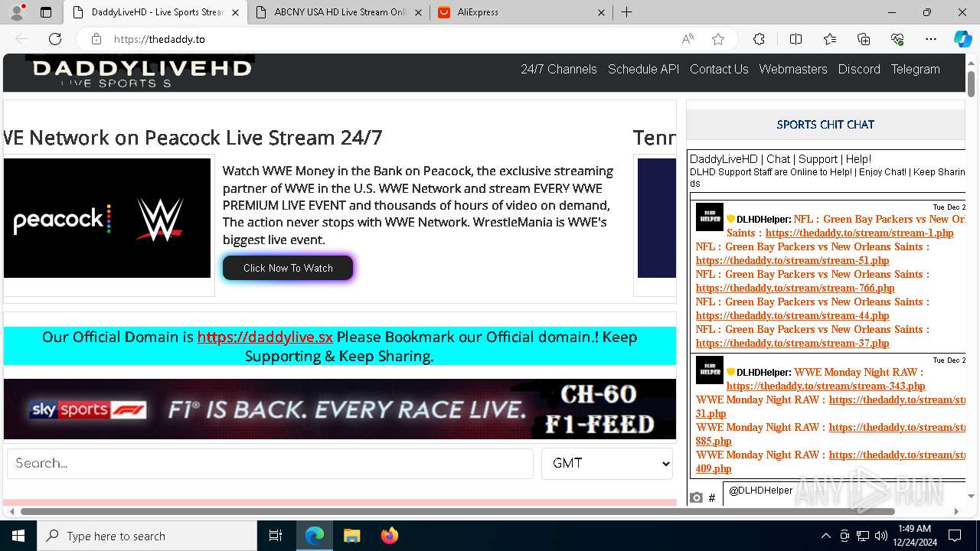
Task: Open the notification center icon
Action: coord(955,536)
